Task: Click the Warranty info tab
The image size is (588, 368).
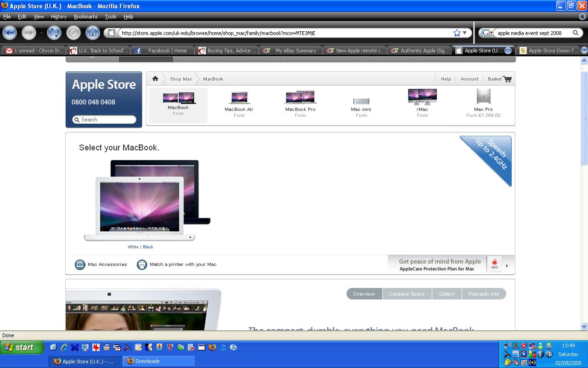Action: click(483, 294)
